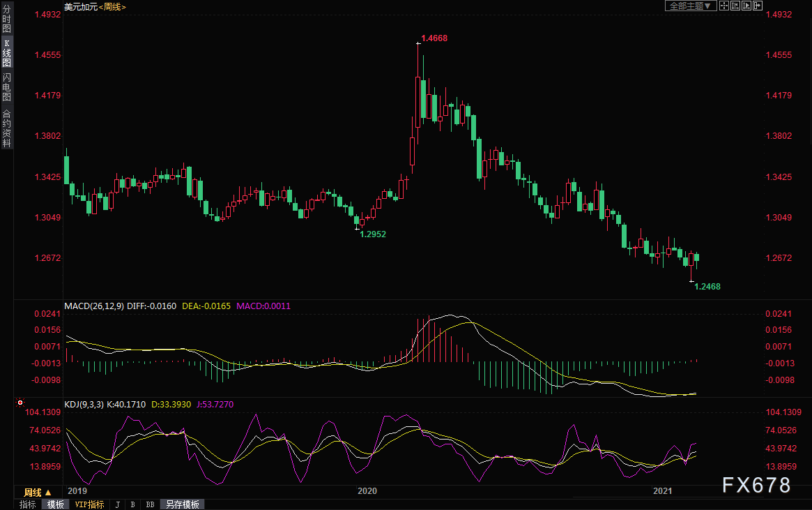Screen dimensions: 812x510
Task: Select the K线图 candlestick tab
Action: pyautogui.click(x=7, y=53)
